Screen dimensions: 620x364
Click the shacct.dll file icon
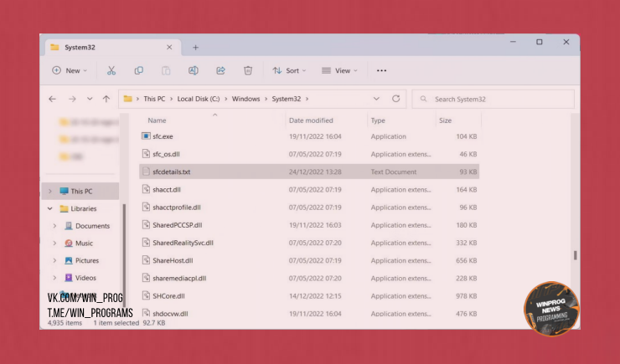(146, 189)
